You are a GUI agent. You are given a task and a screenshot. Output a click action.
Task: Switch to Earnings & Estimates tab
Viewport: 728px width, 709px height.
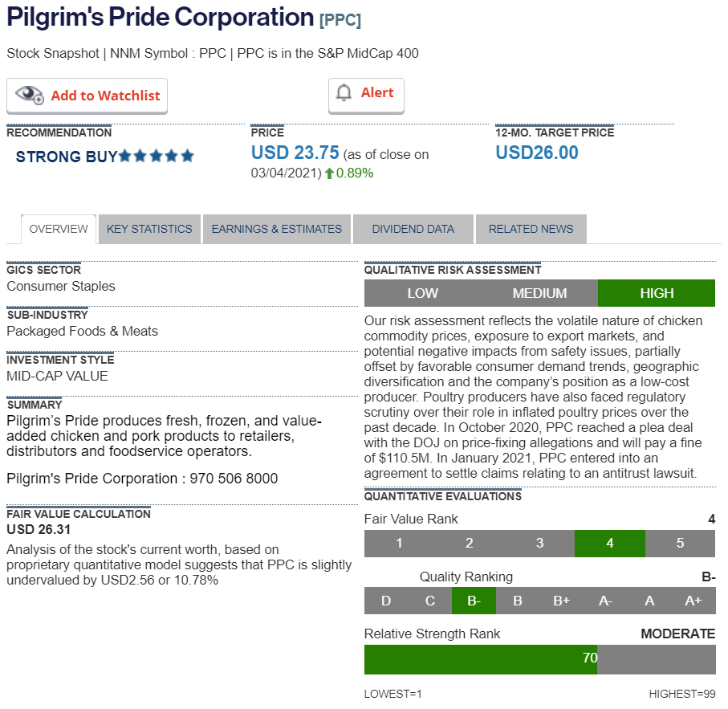(277, 229)
